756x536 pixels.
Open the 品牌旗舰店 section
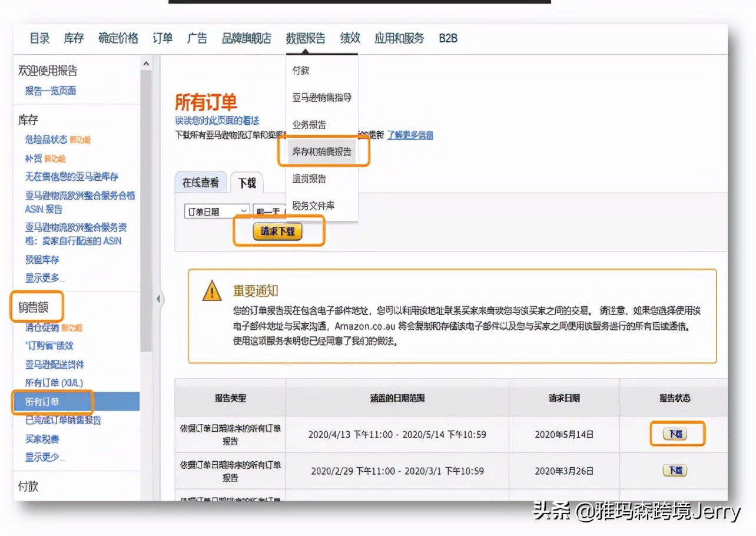point(246,38)
